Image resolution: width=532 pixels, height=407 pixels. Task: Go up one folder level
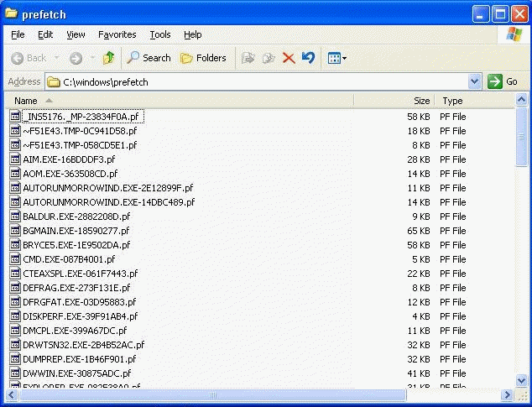click(x=108, y=58)
